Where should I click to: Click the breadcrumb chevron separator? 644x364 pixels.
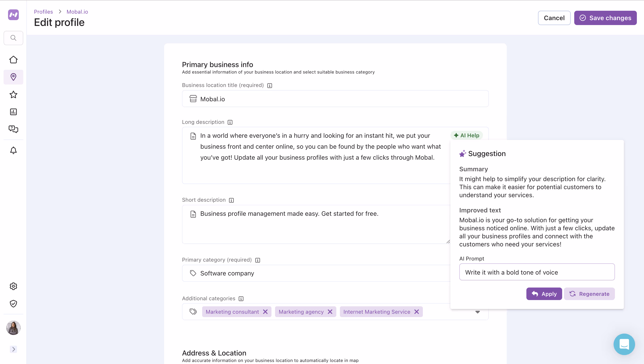[x=60, y=12]
